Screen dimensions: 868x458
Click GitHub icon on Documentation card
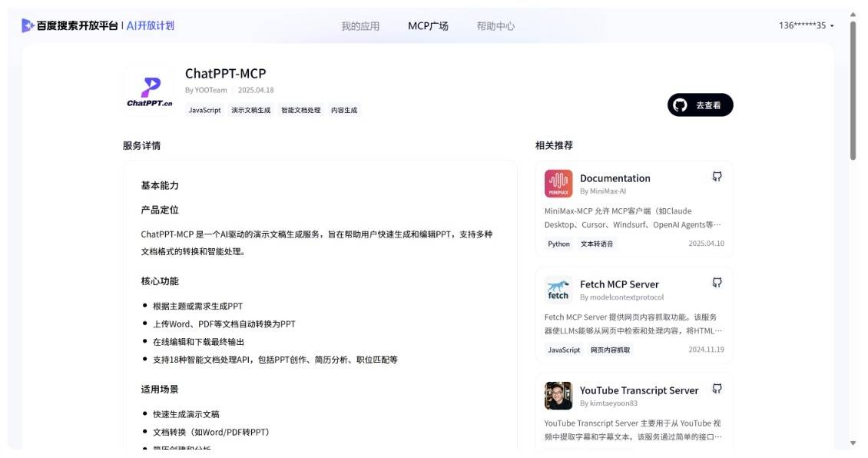[x=717, y=177]
